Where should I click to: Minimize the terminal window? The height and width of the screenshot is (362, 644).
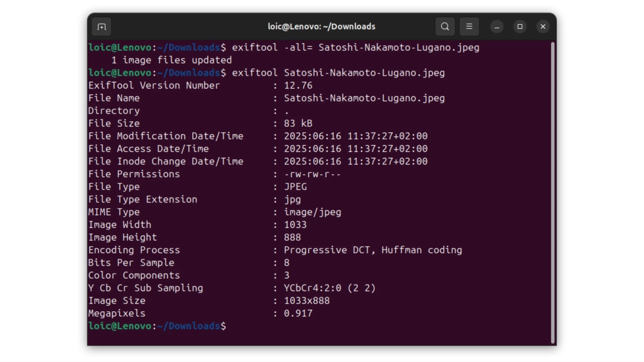pyautogui.click(x=497, y=27)
